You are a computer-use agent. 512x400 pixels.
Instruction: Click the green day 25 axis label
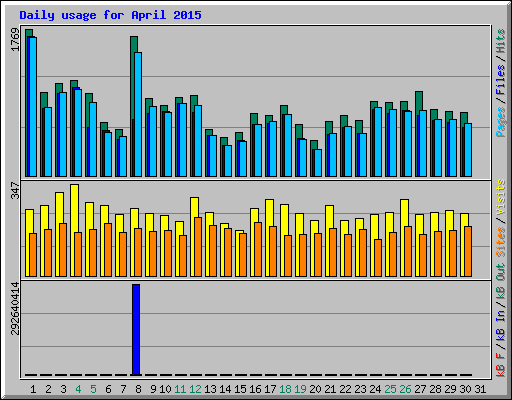[390, 389]
